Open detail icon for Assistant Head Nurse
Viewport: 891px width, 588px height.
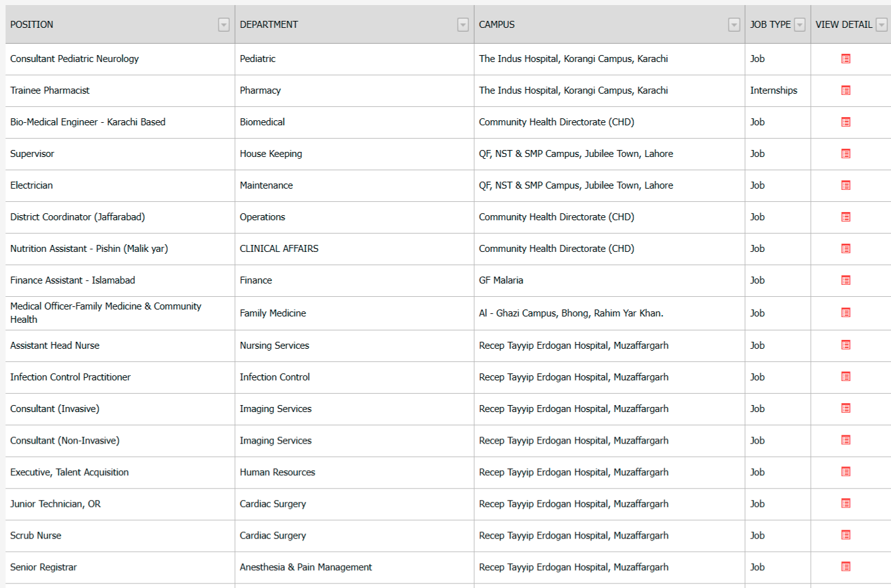(845, 345)
